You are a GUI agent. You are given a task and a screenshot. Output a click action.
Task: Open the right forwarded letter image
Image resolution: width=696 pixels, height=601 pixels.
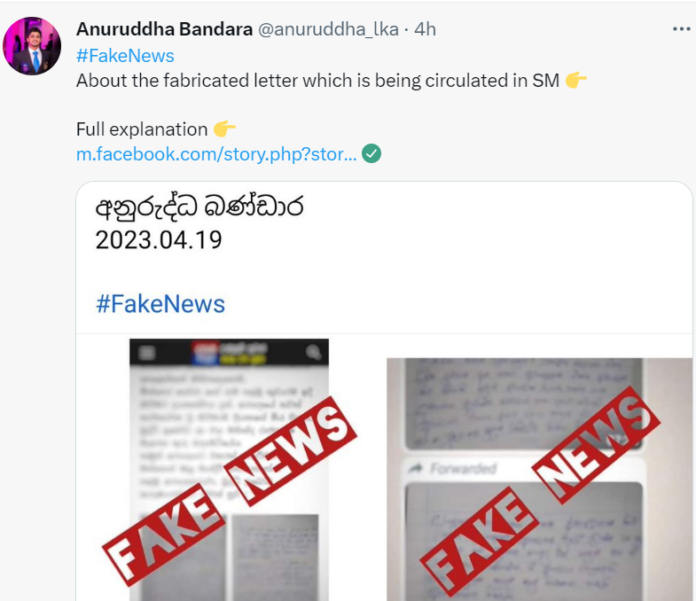click(539, 479)
